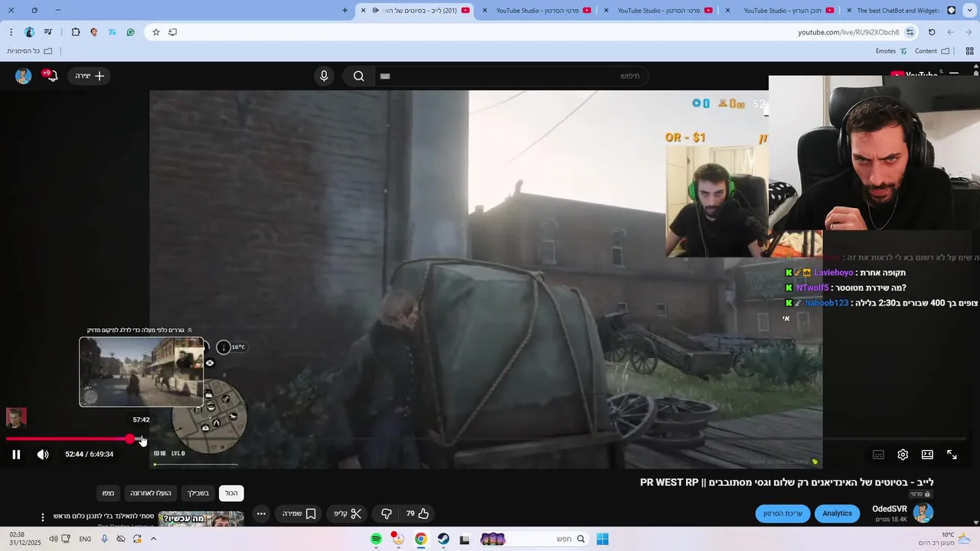This screenshot has width=980, height=551.
Task: Open the OdedSVR channel avatar
Action: (x=923, y=513)
